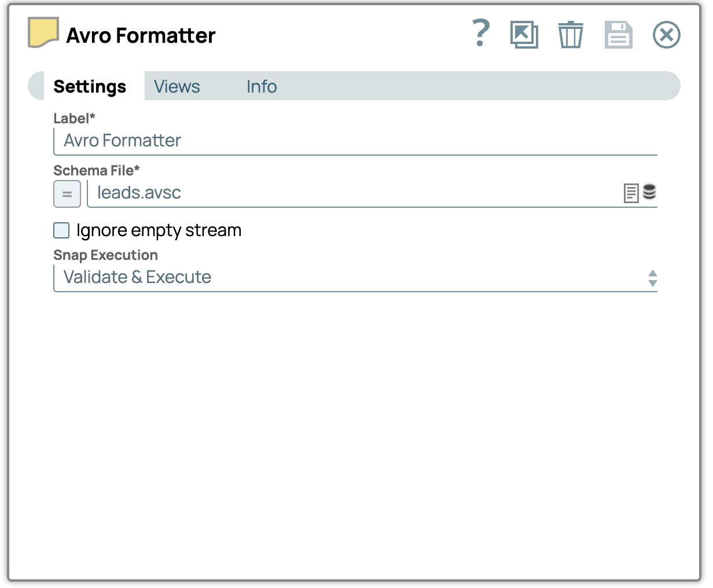This screenshot has height=588, width=713.
Task: Click the pop-out restore window icon
Action: (x=524, y=35)
